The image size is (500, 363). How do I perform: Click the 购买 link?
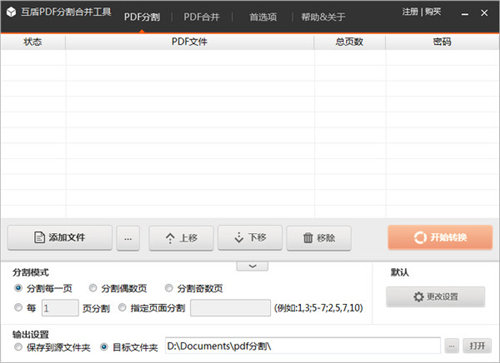(x=433, y=12)
